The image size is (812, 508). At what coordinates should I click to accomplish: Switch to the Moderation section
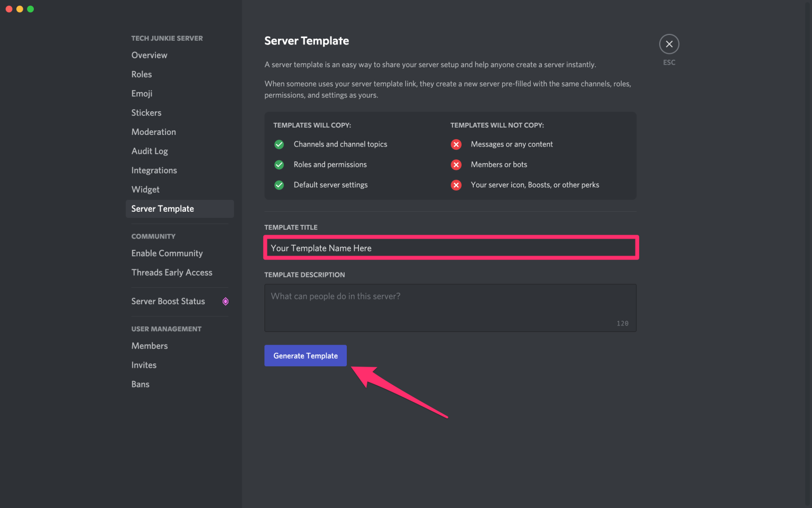(153, 132)
